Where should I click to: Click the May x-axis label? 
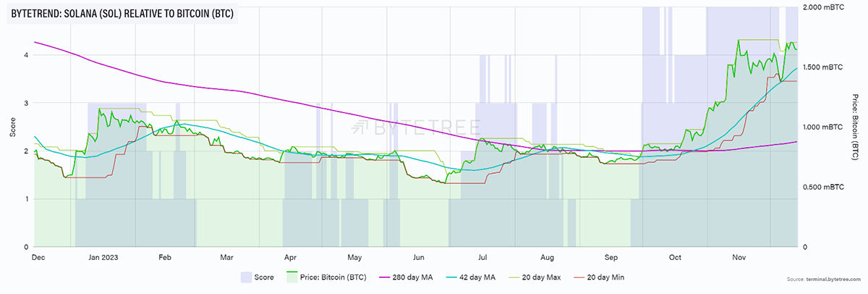click(x=354, y=256)
